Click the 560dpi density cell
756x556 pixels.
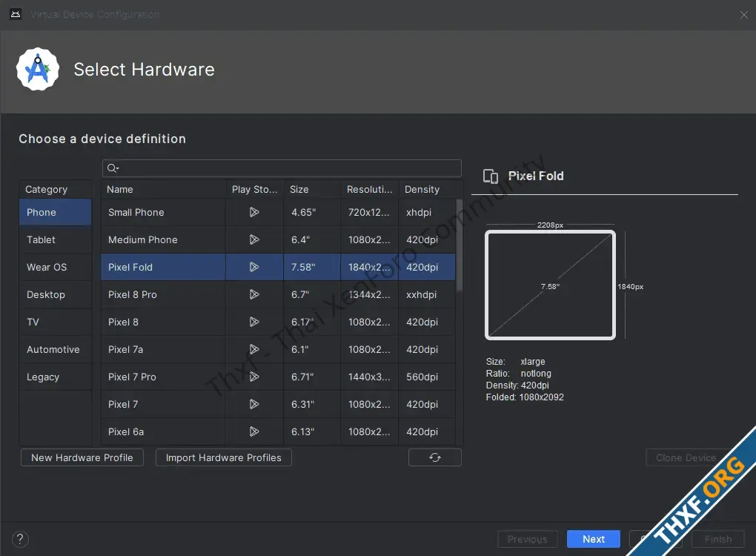coord(427,377)
